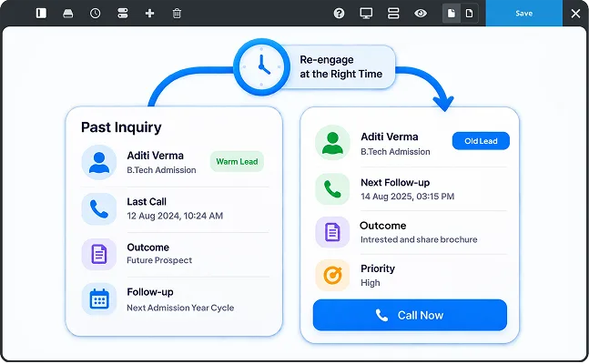Click the phone icon inside Call Now
The width and height of the screenshot is (589, 364).
[381, 315]
